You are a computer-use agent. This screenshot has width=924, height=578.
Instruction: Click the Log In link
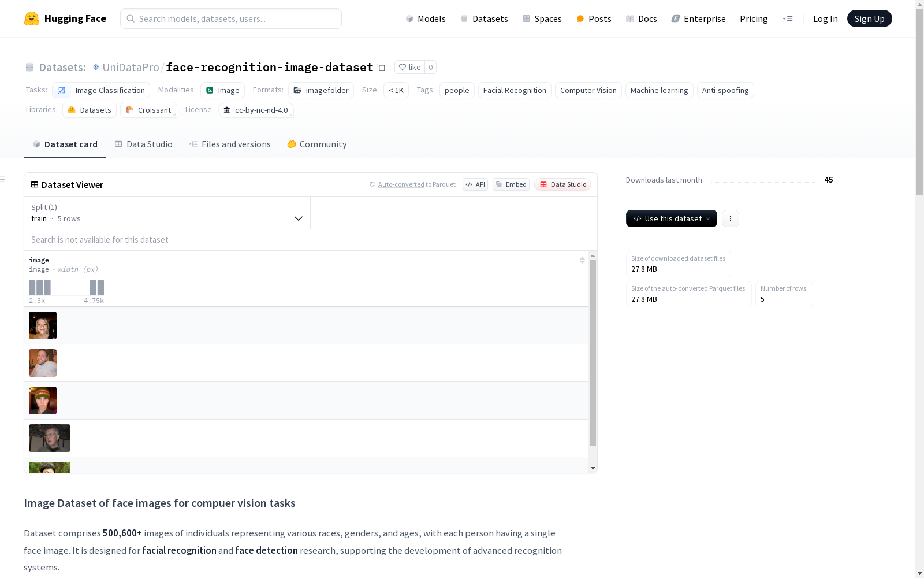coord(825,18)
